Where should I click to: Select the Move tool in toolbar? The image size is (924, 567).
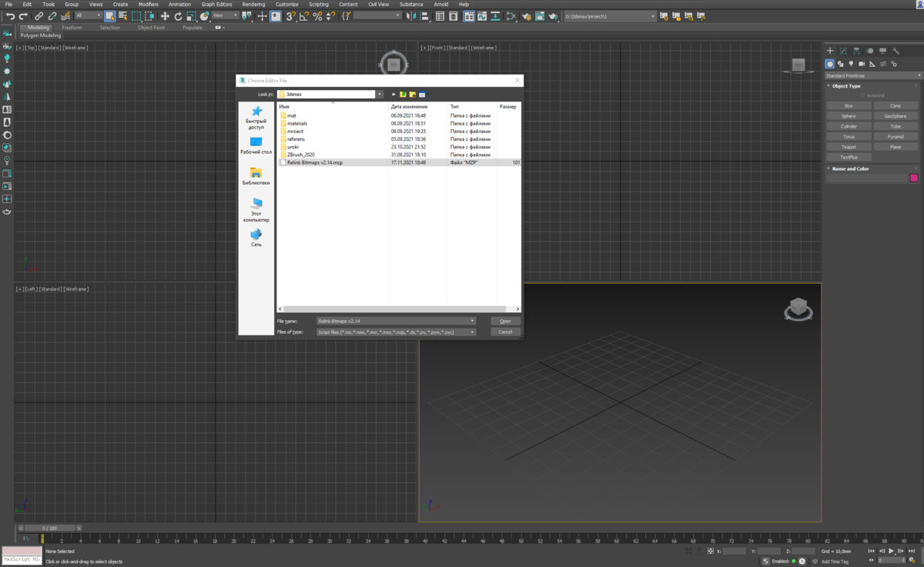pos(165,16)
